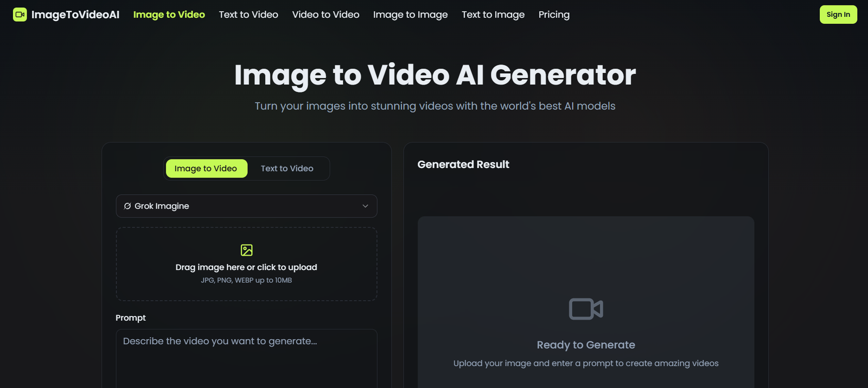This screenshot has width=868, height=388.
Task: Navigate to the Image to Image page
Action: tap(410, 15)
